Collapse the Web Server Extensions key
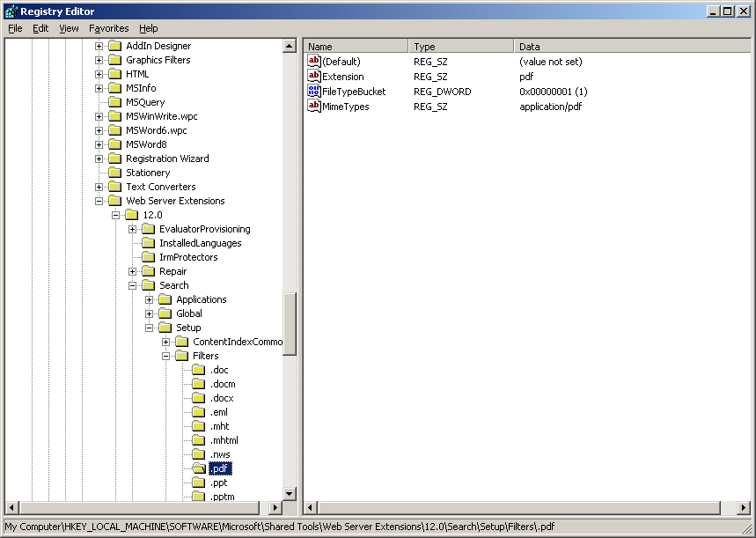This screenshot has width=756, height=538. [99, 202]
